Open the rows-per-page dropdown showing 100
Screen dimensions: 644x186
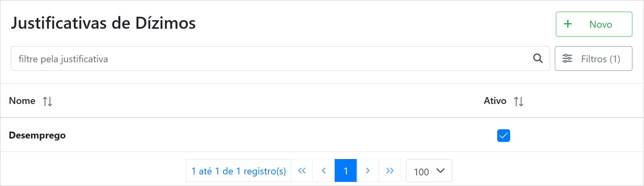429,171
